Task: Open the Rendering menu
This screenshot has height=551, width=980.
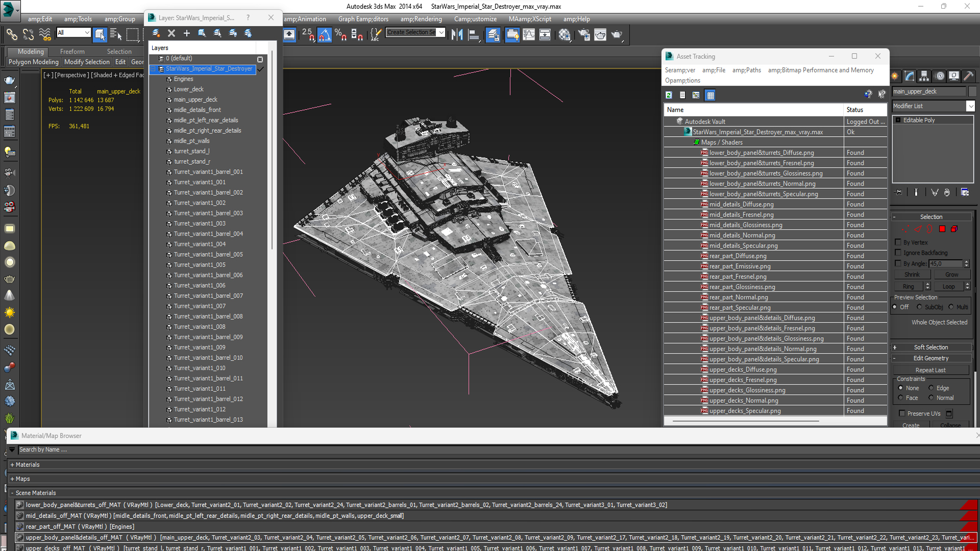Action: (421, 19)
